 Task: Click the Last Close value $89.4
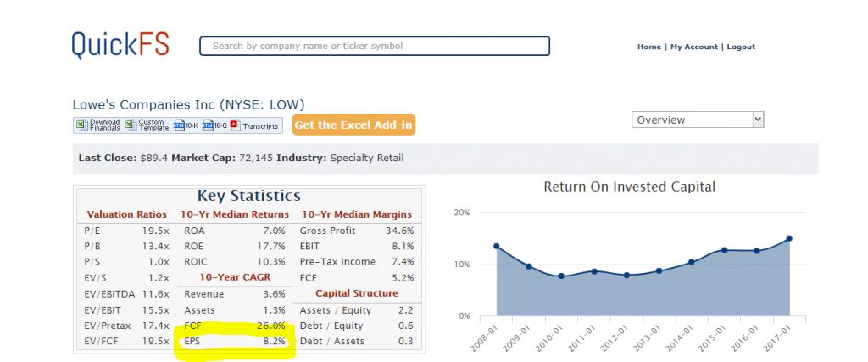[153, 159]
